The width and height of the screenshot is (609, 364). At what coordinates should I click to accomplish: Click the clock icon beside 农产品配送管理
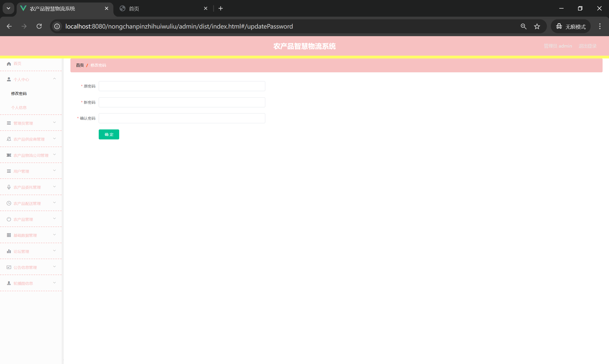[9, 203]
